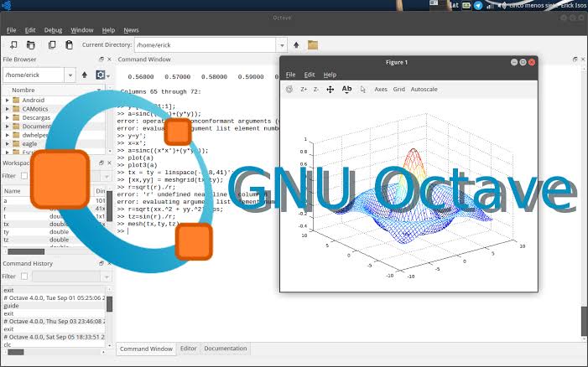Click the Command History horizontal scrollbar
This screenshot has width=588, height=367.
coord(55,352)
